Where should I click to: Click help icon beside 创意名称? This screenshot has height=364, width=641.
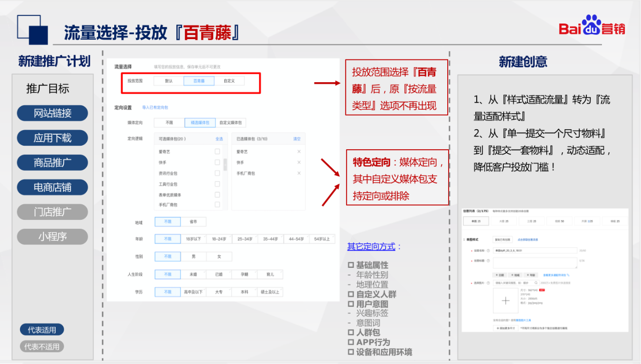488,250
